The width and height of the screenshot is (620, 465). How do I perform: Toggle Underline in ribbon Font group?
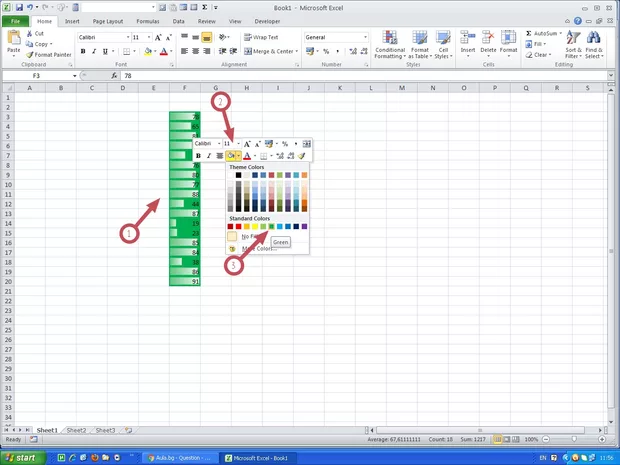[105, 51]
